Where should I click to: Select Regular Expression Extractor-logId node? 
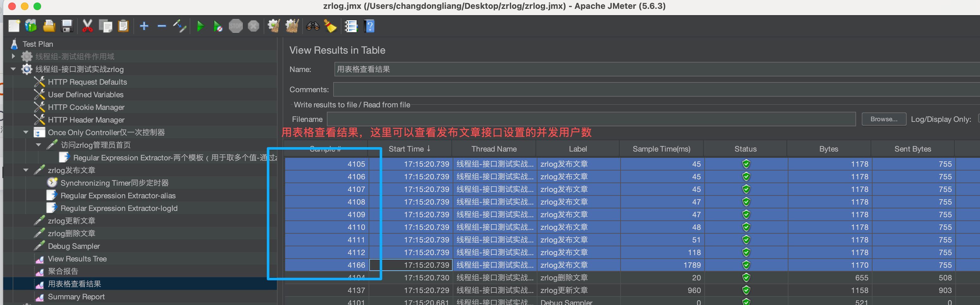coord(119,208)
